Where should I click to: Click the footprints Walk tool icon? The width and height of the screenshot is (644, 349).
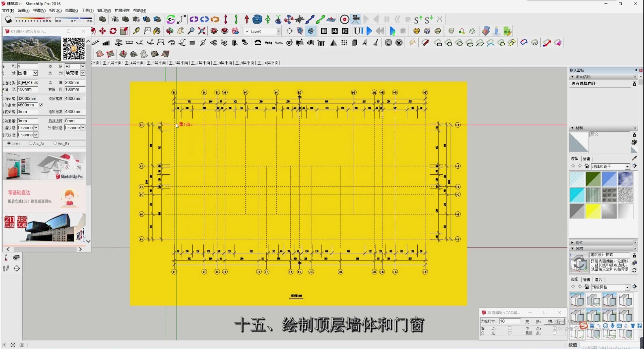6,268
